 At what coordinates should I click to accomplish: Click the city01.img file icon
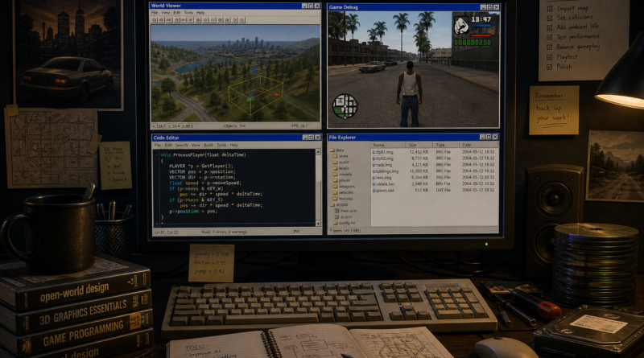(374, 152)
